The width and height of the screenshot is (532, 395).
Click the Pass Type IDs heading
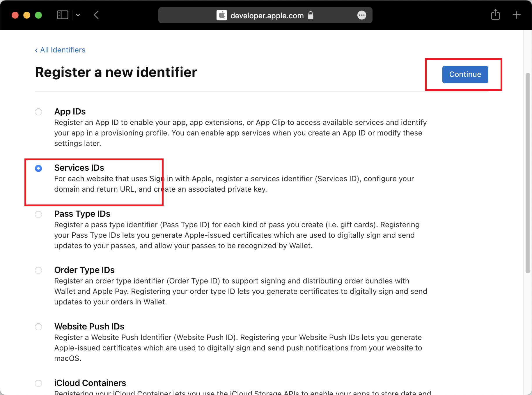(x=82, y=214)
